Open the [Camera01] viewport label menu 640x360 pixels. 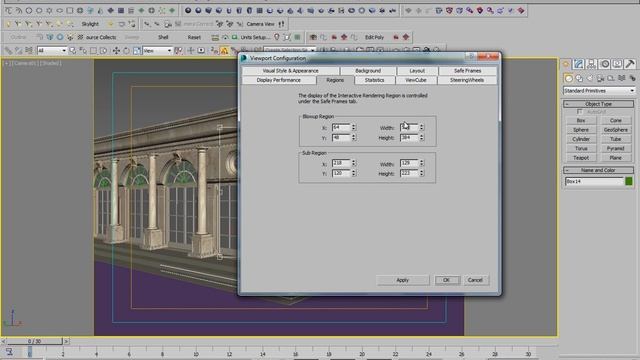(25, 63)
